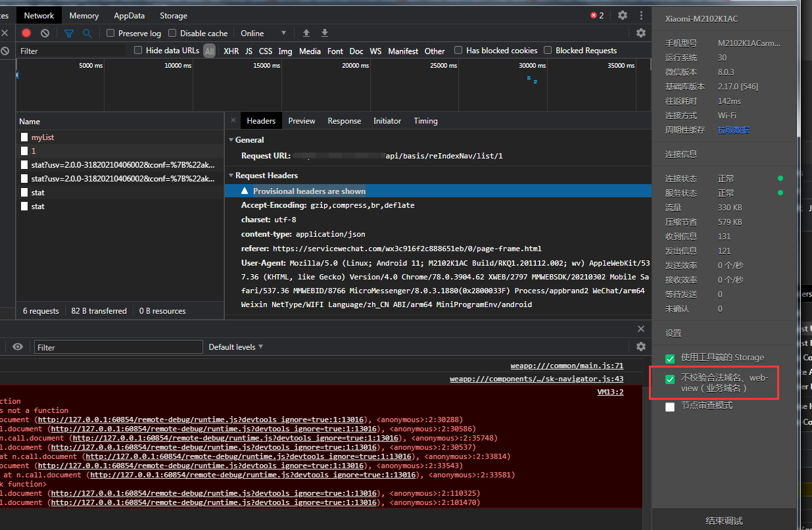Enable 节点审查模式 checkbox
812x530 pixels.
[x=670, y=406]
